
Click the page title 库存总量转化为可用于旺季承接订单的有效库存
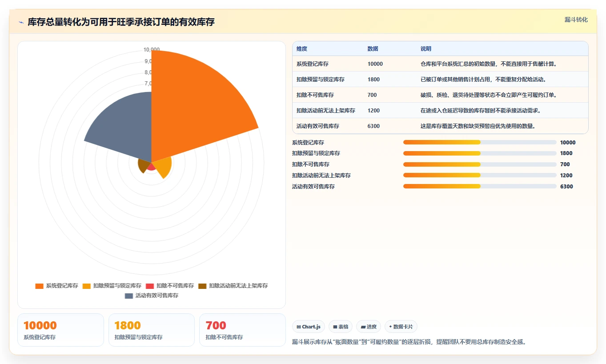click(x=121, y=22)
